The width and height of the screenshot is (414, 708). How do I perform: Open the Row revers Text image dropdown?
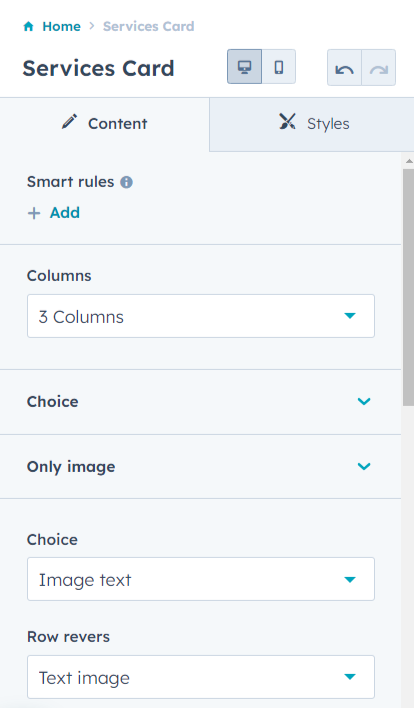(201, 677)
